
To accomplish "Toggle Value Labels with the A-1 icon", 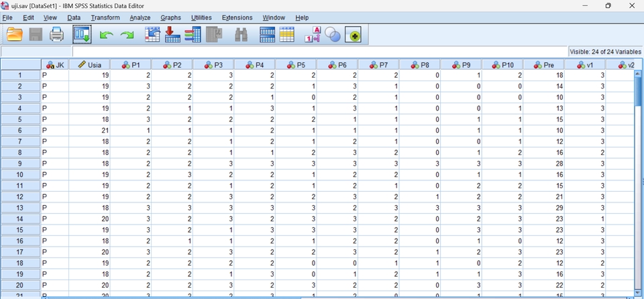I will 312,34.
